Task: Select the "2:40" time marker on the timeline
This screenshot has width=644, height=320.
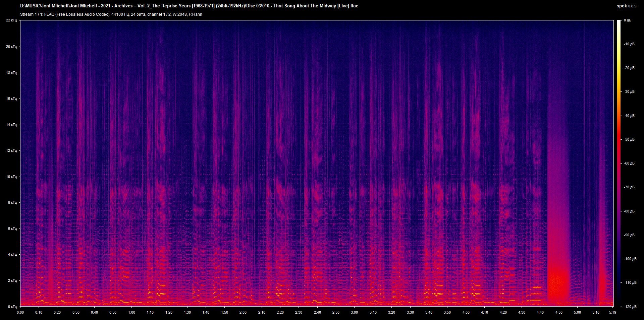Action: [x=317, y=312]
